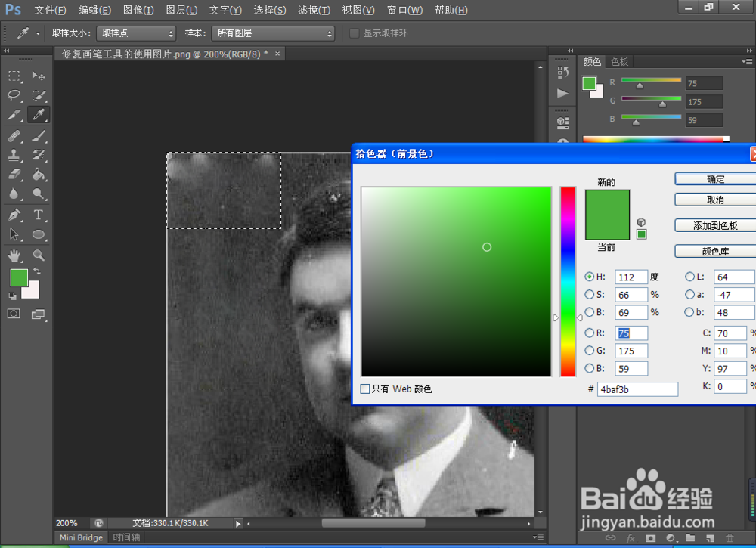Select the H hue radio button
Viewport: 756px width, 548px height.
point(589,277)
